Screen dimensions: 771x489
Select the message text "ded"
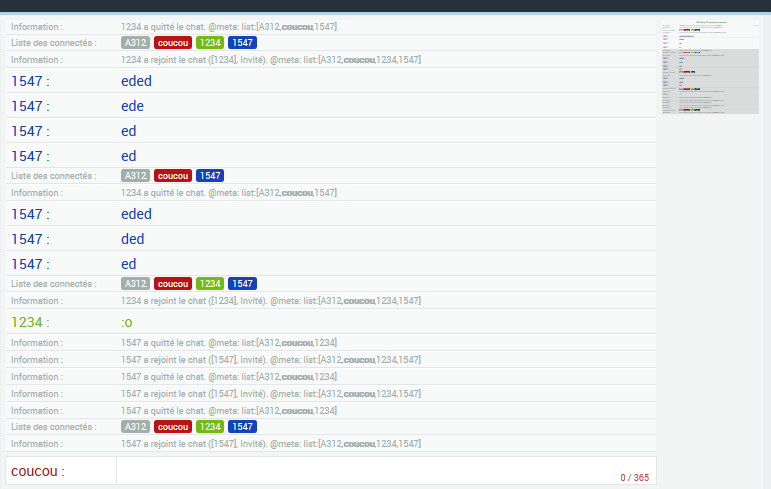(x=132, y=239)
